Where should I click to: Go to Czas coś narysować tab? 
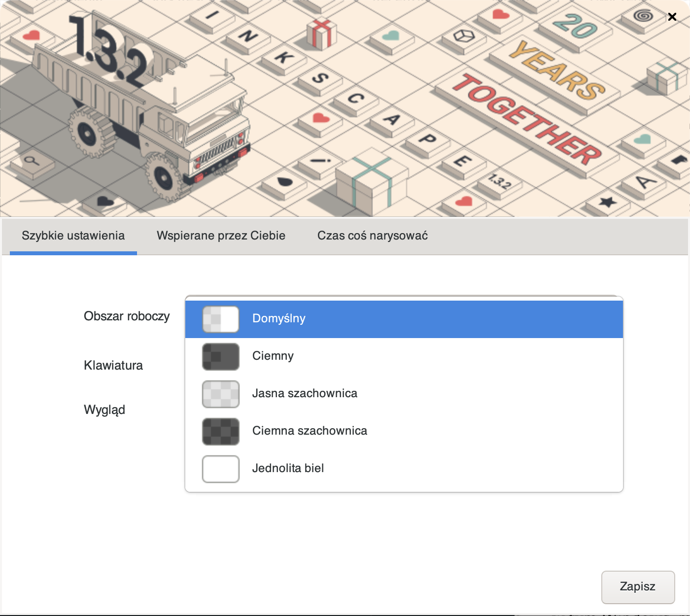click(372, 236)
